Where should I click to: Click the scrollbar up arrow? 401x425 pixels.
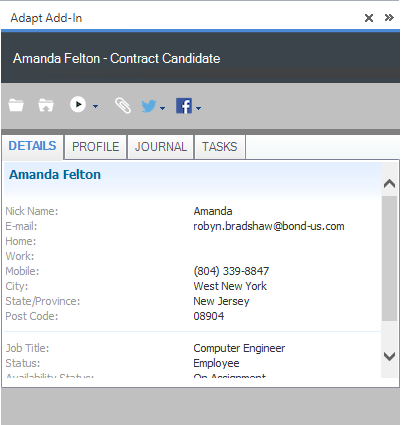tap(389, 184)
